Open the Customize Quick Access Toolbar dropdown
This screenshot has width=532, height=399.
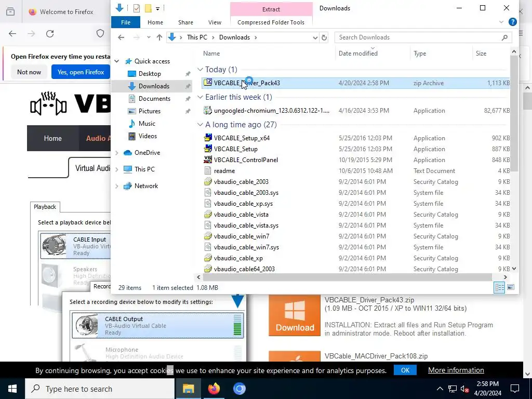click(x=158, y=8)
